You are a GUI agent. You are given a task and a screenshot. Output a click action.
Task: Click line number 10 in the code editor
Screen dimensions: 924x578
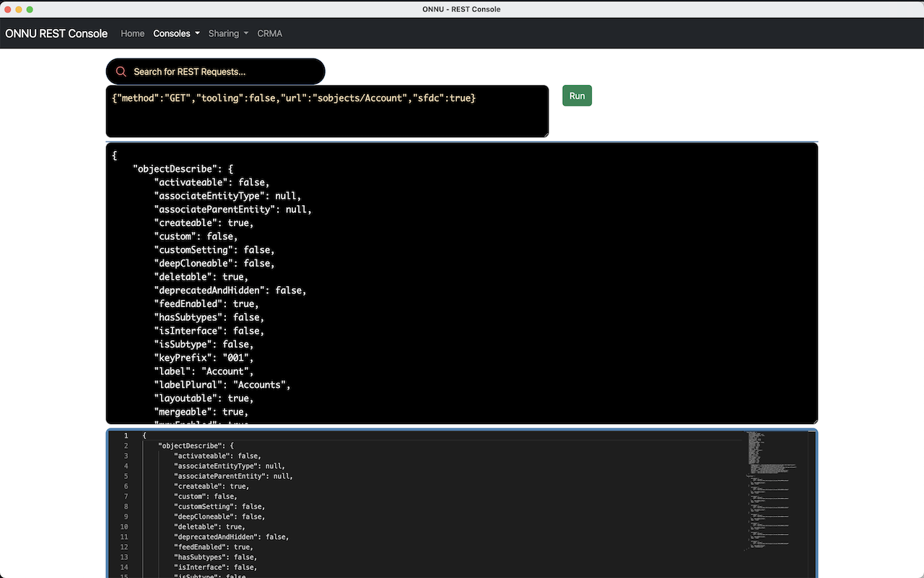(124, 527)
